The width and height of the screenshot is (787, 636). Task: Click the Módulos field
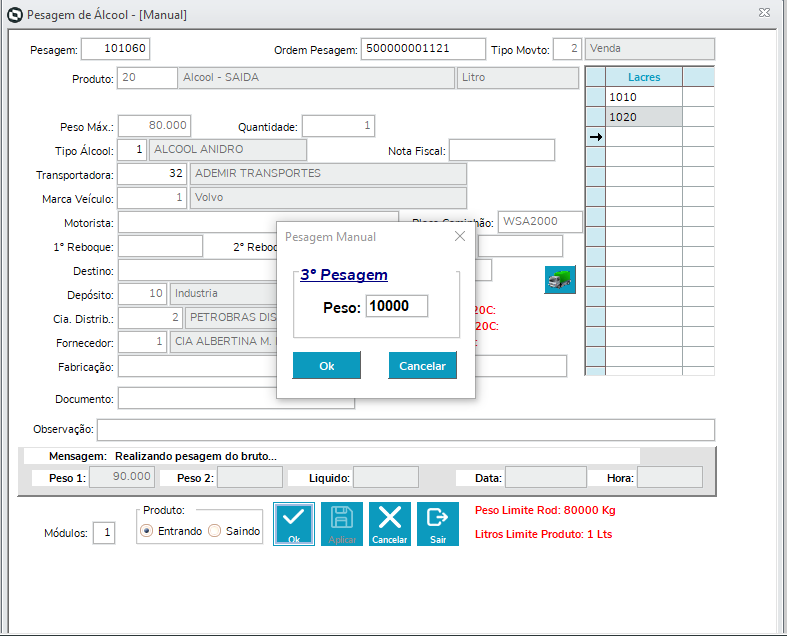(x=104, y=533)
